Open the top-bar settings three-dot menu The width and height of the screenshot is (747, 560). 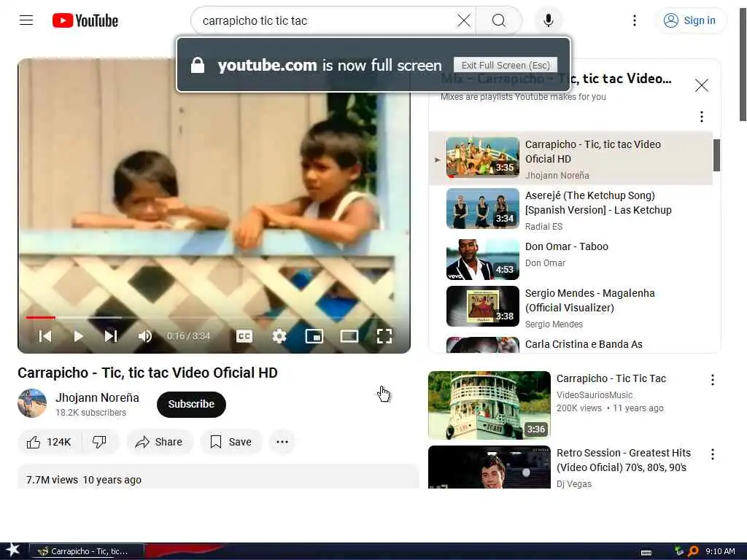click(x=634, y=20)
